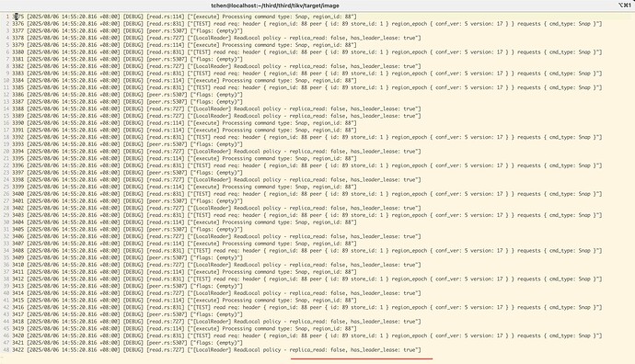This screenshot has width=635, height=364.
Task: Select the peer.rs flags line numbered 3377
Action: (x=128, y=30)
